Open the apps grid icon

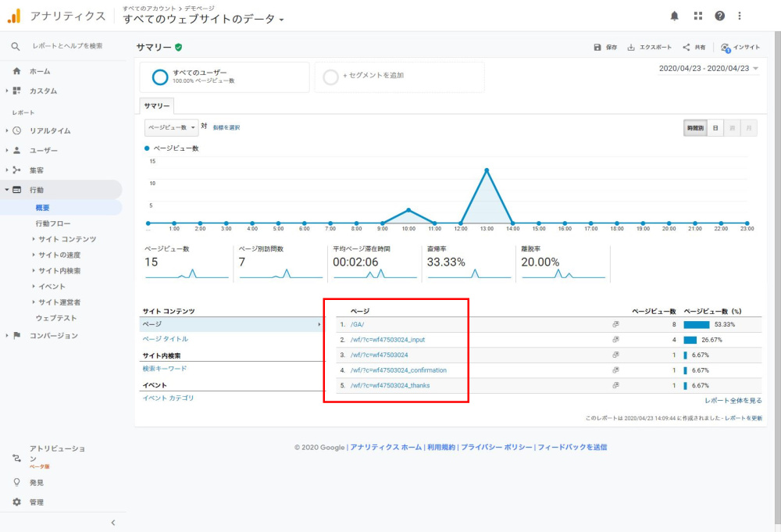697,16
